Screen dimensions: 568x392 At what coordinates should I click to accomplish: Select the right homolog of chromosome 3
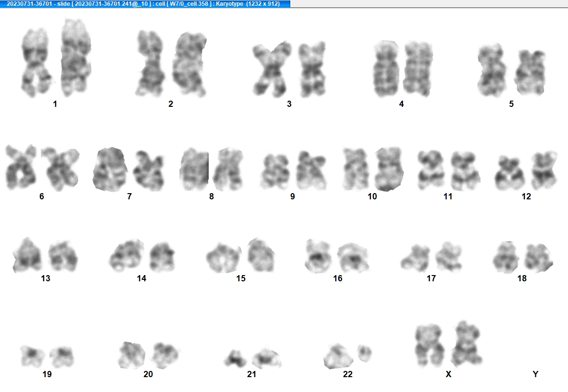(x=311, y=69)
